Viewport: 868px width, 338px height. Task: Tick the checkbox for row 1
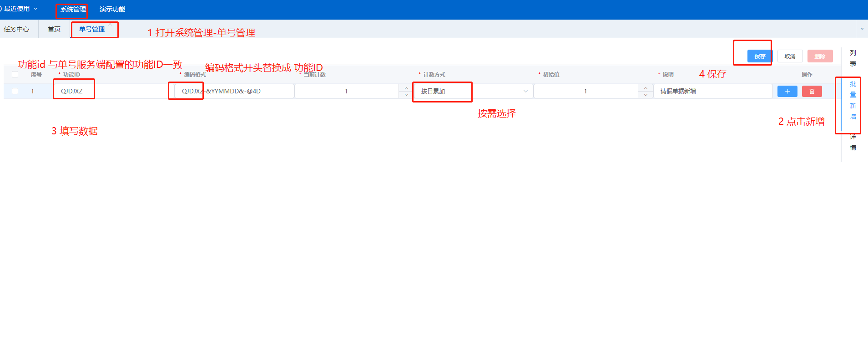click(x=15, y=91)
